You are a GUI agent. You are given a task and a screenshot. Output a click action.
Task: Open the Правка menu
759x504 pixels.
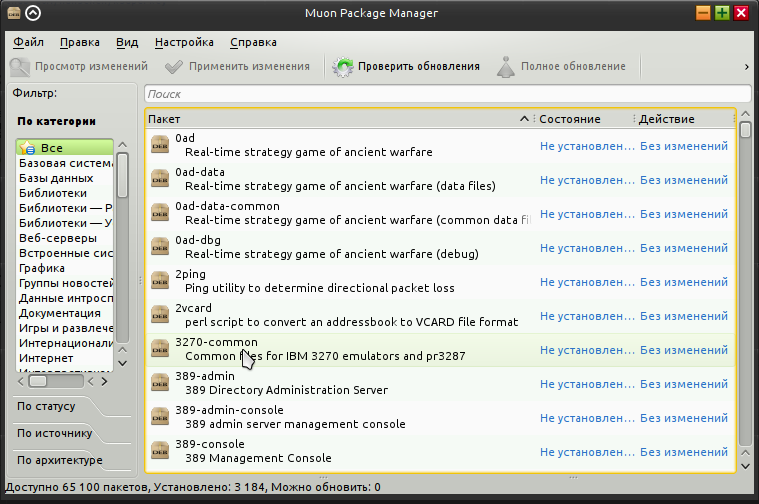pyautogui.click(x=79, y=42)
